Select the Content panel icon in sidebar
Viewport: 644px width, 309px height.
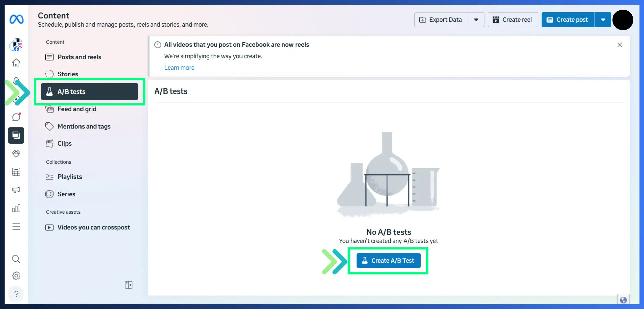16,135
